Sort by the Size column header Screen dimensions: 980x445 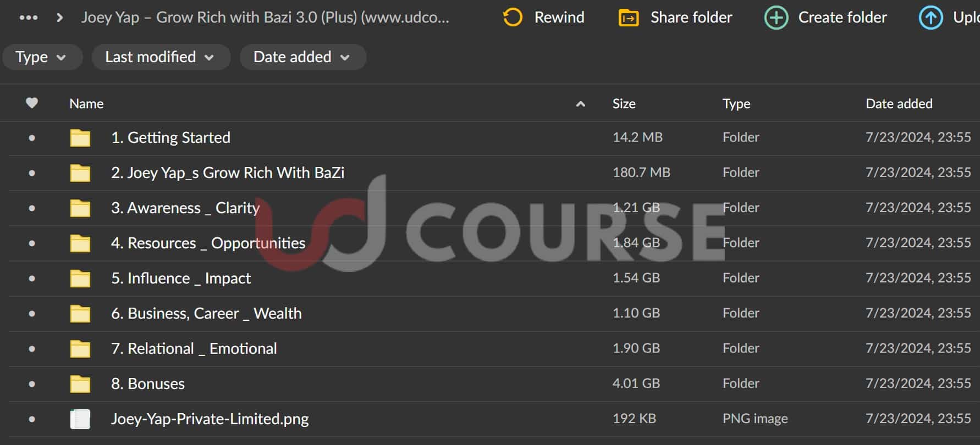(624, 103)
